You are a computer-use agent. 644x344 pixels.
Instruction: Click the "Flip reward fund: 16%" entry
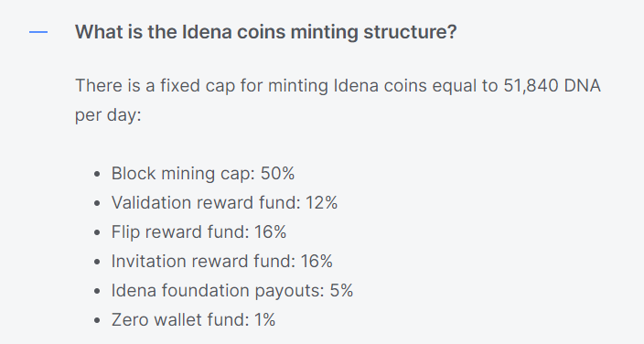[199, 231]
